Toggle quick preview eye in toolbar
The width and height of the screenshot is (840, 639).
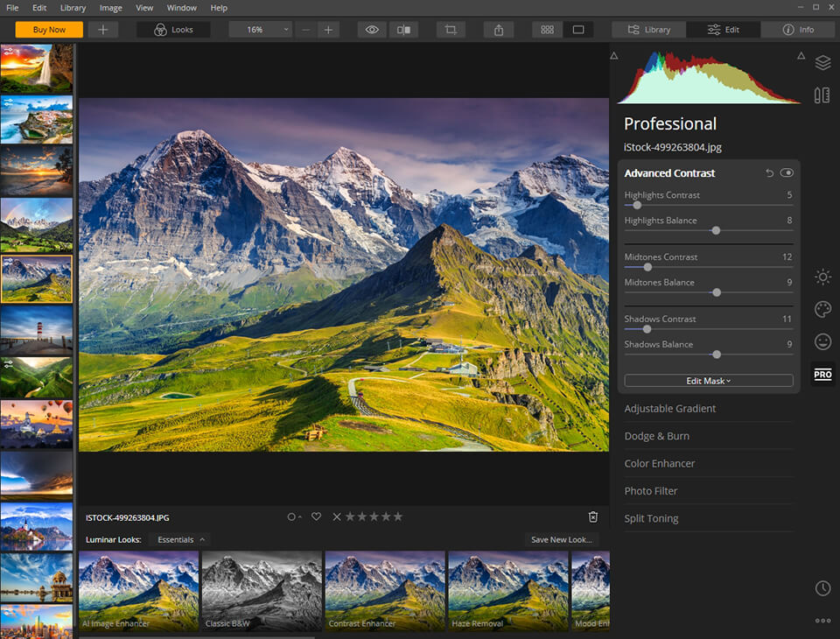pyautogui.click(x=372, y=30)
